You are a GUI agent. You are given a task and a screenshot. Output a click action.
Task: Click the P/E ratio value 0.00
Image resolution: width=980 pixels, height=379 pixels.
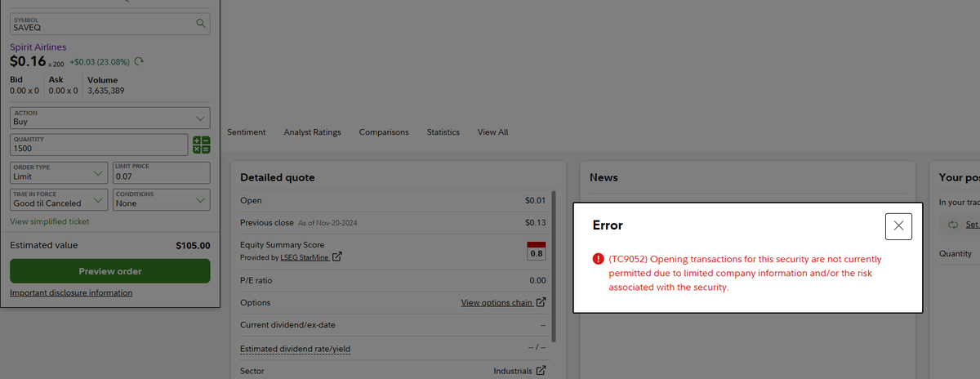point(537,280)
